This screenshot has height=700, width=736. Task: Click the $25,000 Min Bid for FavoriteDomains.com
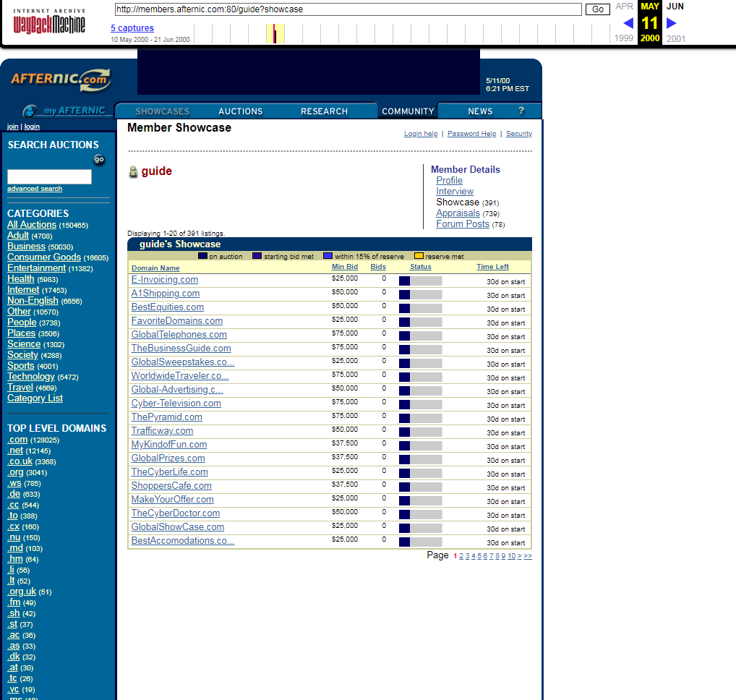point(345,319)
